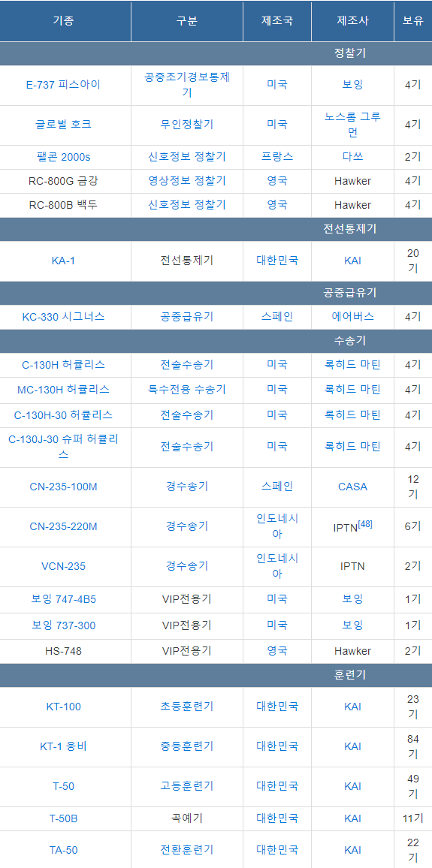The image size is (432, 868).
Task: Select the 수송기 section heading
Action: point(350,341)
